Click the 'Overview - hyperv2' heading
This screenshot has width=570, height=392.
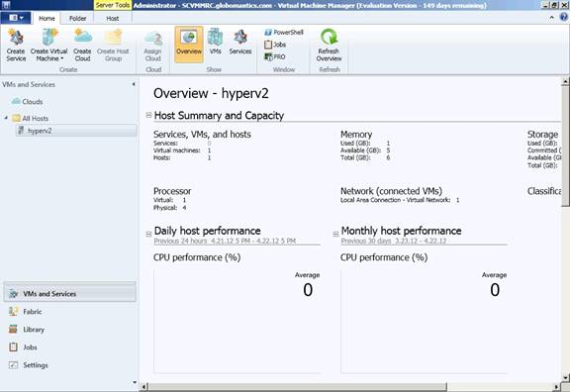click(211, 93)
